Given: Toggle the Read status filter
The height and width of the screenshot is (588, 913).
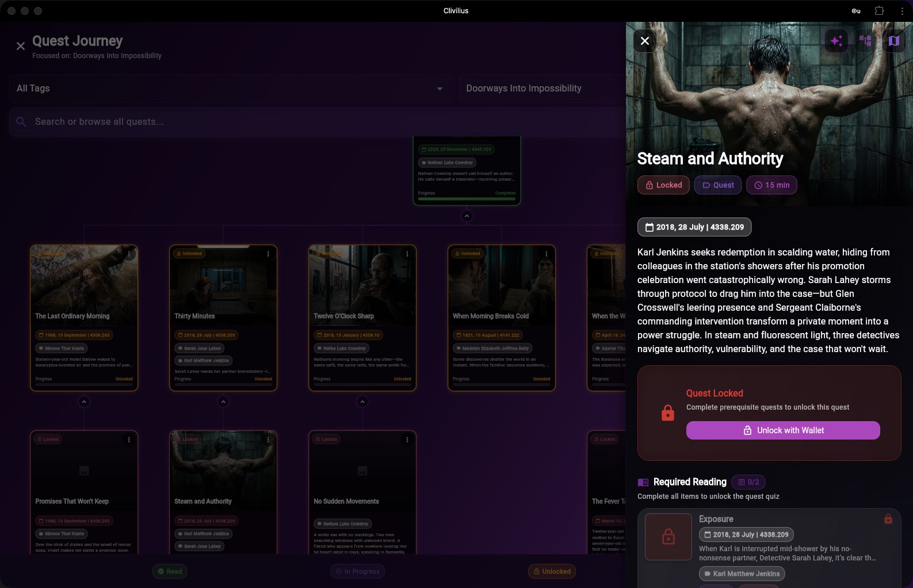Looking at the screenshot, I should tap(170, 571).
